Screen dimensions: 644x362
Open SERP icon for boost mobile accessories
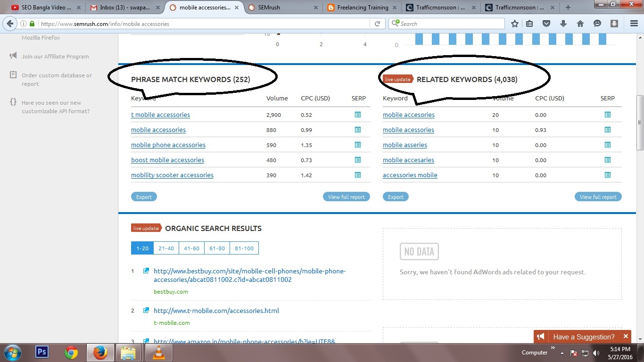358,160
